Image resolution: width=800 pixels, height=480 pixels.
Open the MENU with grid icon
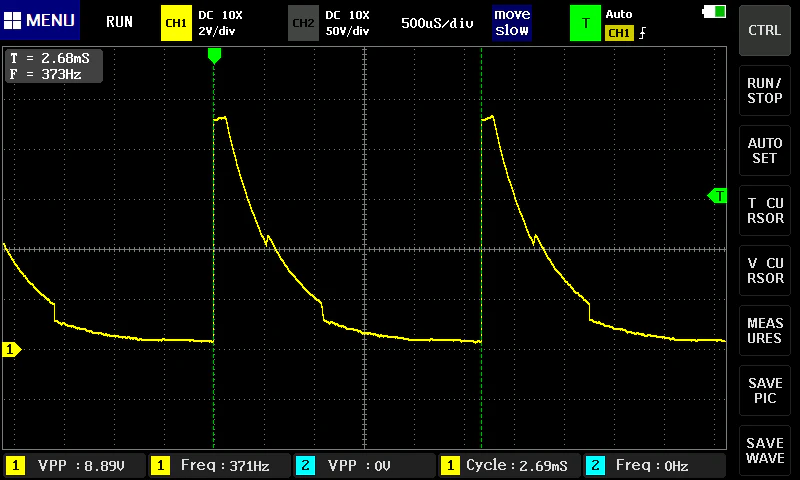(40, 20)
